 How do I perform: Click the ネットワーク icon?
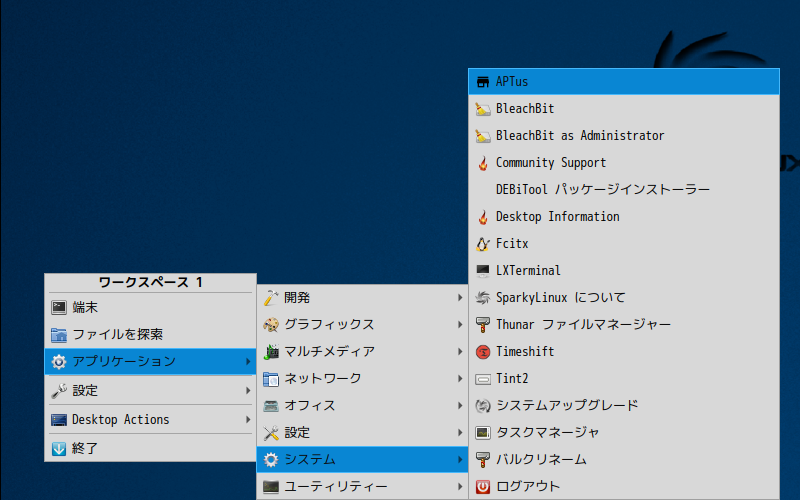271,379
